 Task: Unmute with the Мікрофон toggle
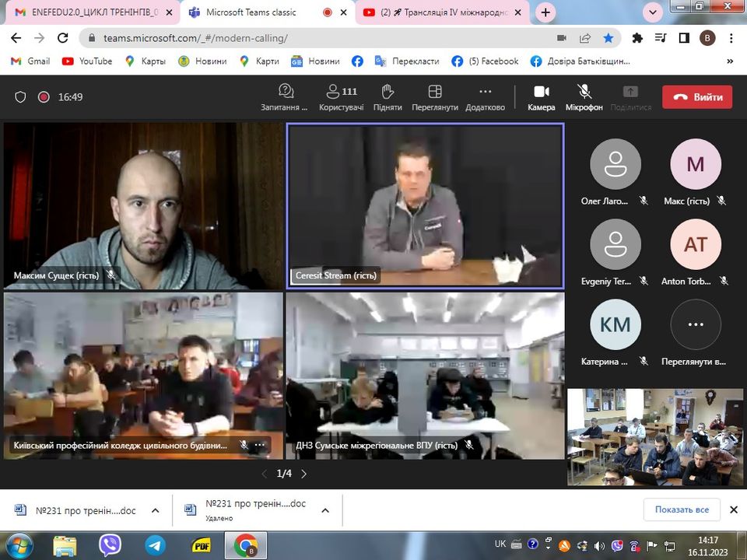click(x=584, y=93)
